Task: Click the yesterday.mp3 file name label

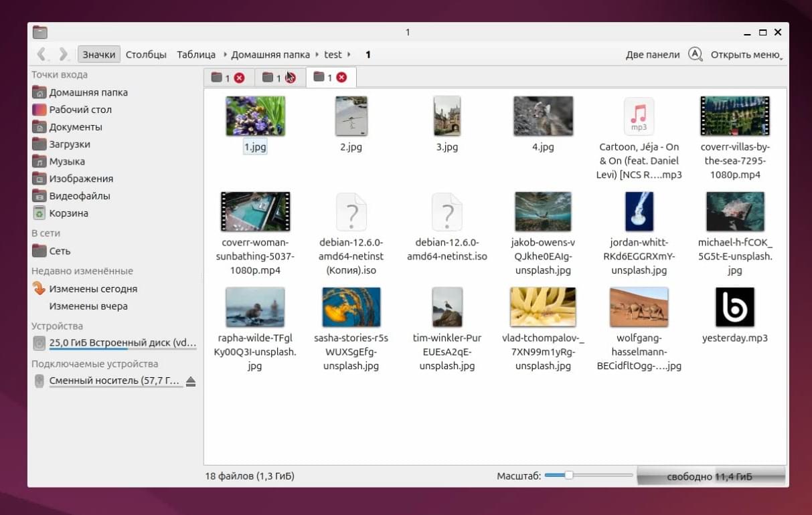Action: click(x=735, y=338)
